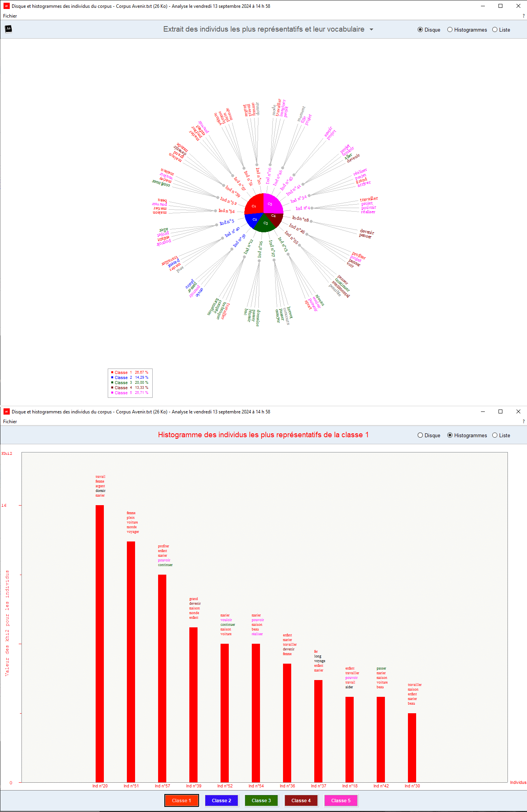This screenshot has height=812, width=527.
Task: Maximize the upper disc window
Action: [500, 6]
